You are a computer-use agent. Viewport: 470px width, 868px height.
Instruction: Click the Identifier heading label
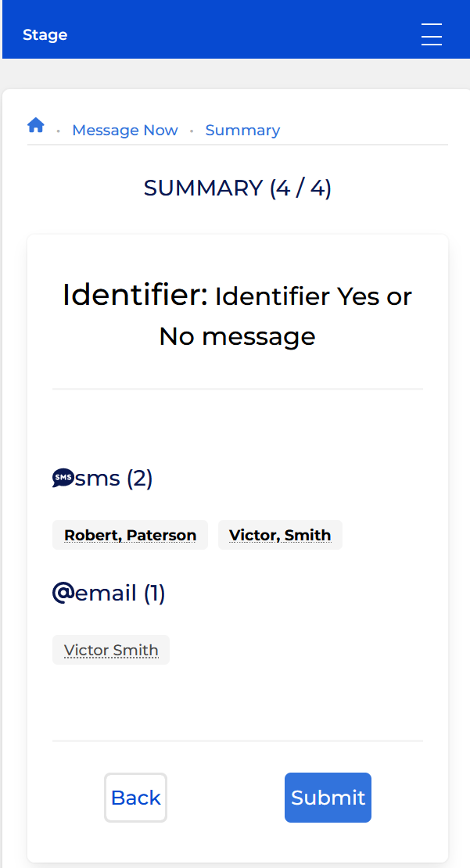click(x=135, y=295)
